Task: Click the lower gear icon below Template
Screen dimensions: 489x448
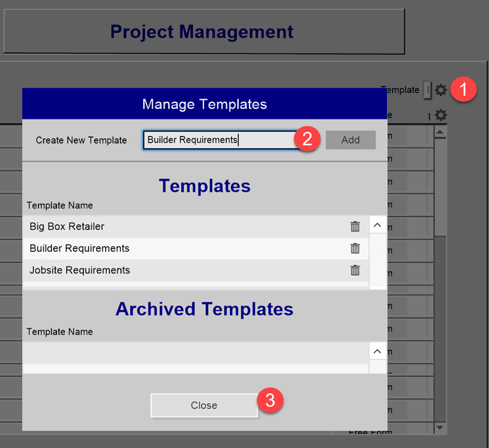Action: (x=441, y=115)
